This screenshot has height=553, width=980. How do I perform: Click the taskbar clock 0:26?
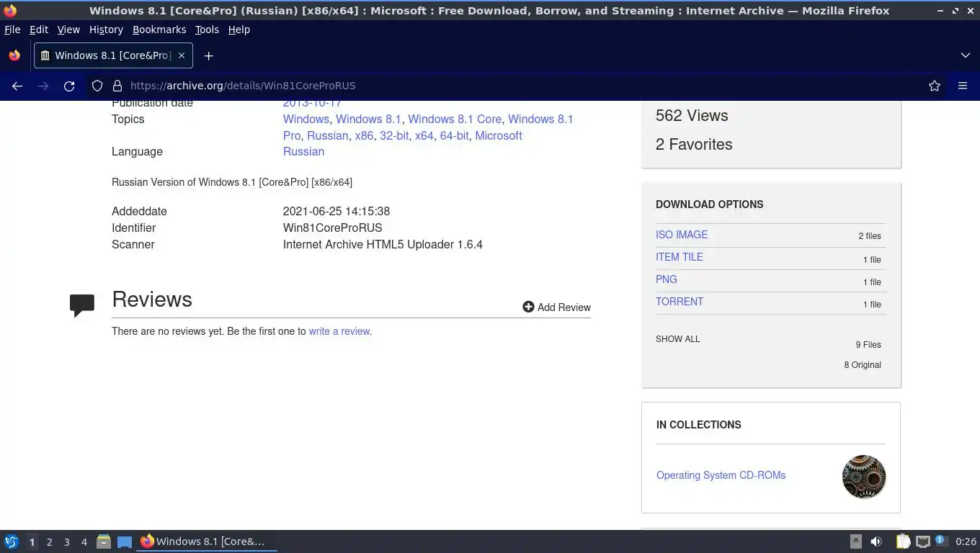point(966,541)
